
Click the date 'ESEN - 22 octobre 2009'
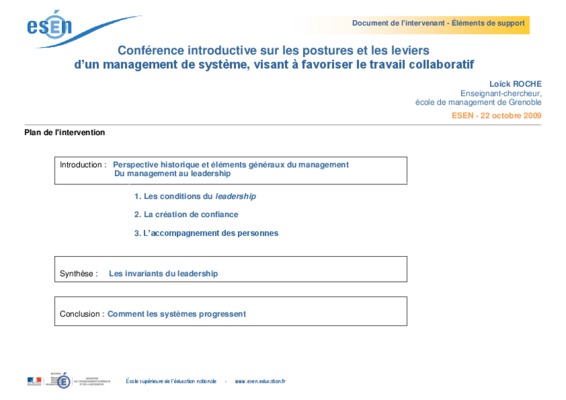click(496, 116)
